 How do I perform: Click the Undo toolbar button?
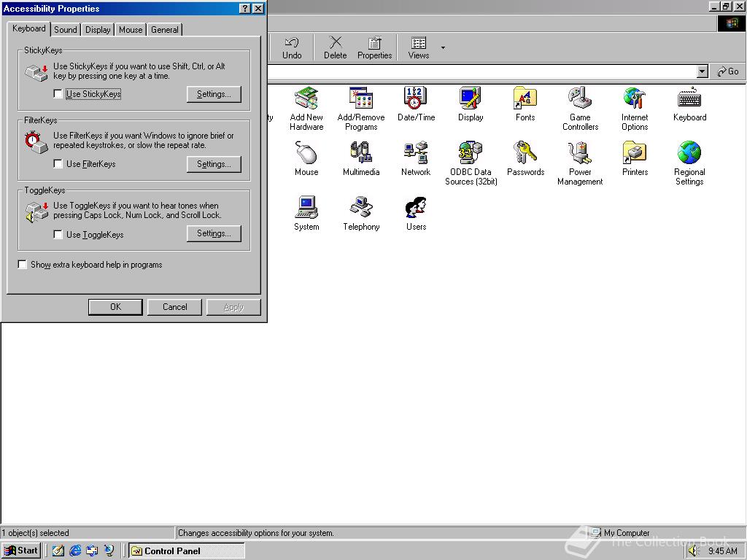point(292,48)
